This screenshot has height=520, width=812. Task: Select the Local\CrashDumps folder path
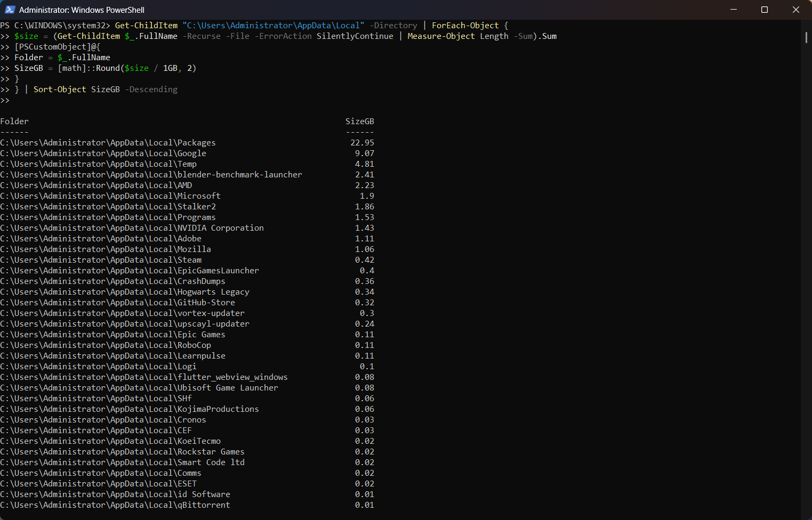[x=112, y=281]
